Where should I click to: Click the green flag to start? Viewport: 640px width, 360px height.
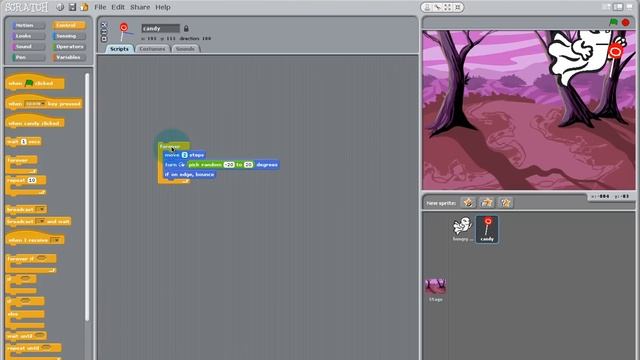[x=613, y=22]
